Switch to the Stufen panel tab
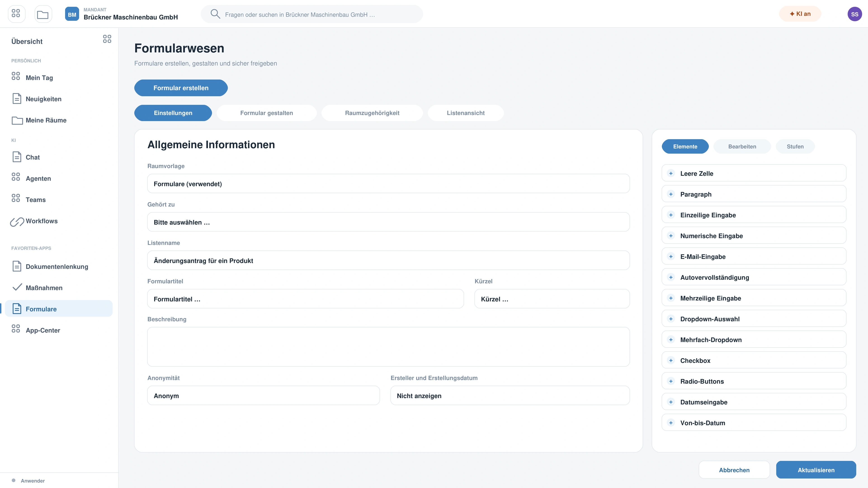The height and width of the screenshot is (488, 868). [795, 146]
